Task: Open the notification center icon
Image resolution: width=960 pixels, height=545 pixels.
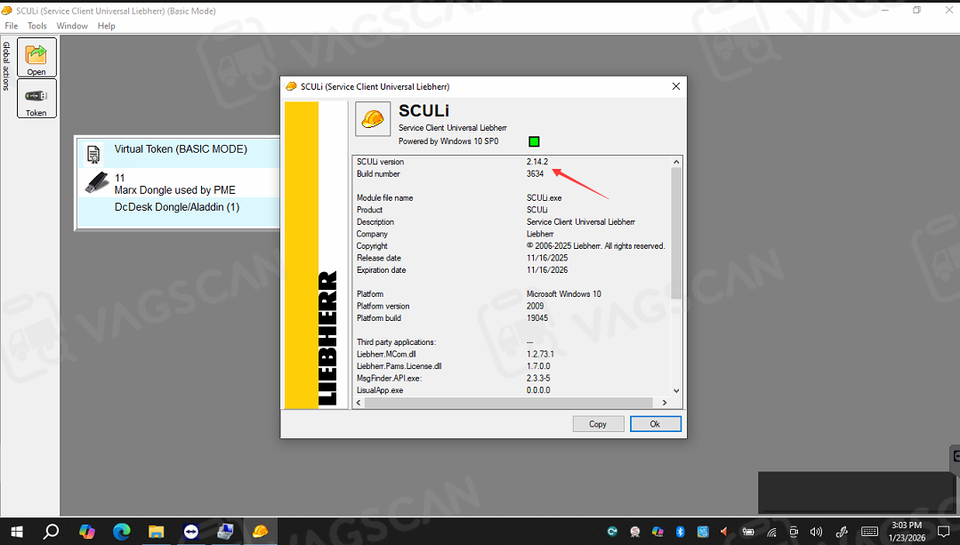Action: (943, 532)
